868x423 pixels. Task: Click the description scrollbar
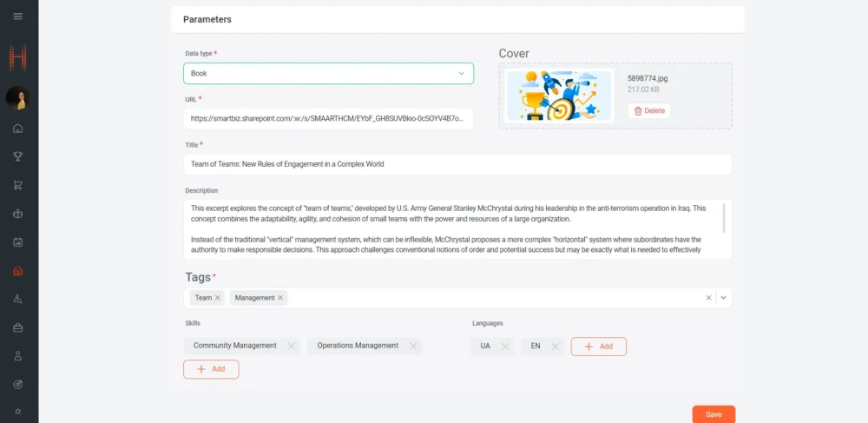[724, 217]
